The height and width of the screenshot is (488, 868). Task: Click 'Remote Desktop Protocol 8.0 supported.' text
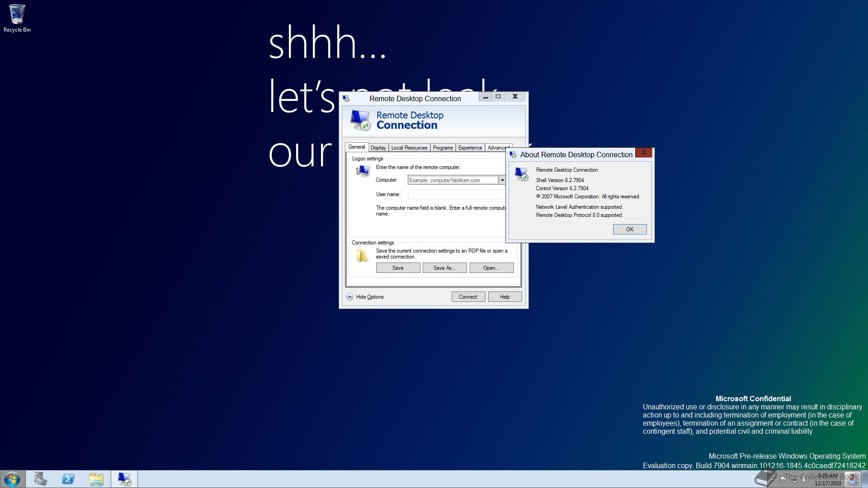(579, 215)
